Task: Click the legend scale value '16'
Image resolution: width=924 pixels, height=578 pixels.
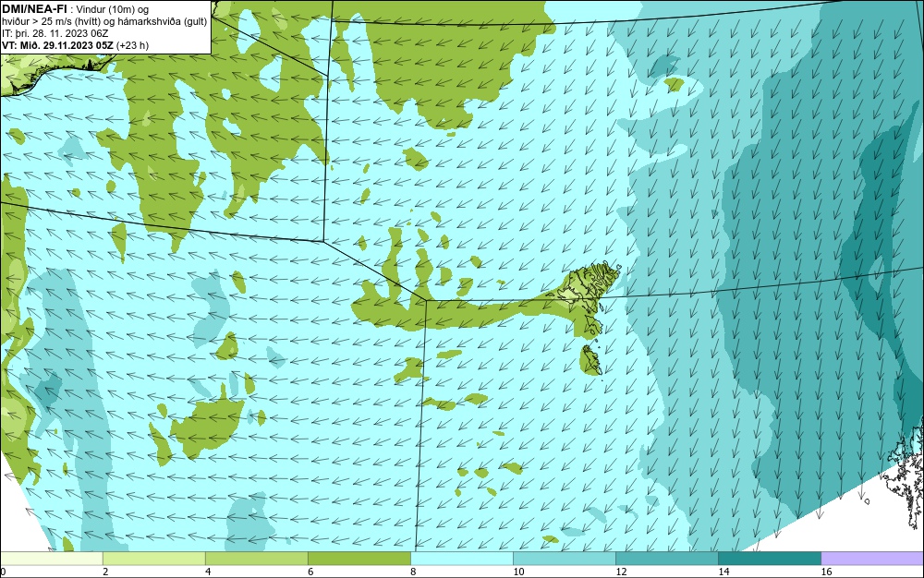Action: click(x=827, y=572)
